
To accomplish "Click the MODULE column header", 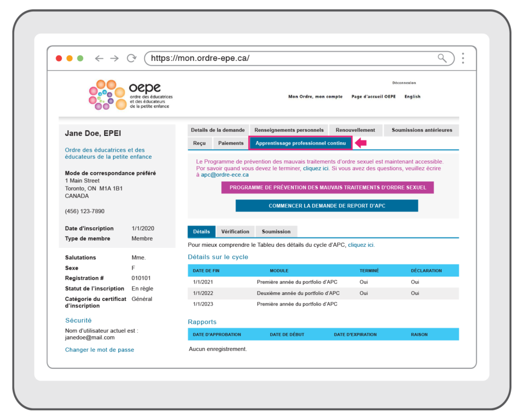I will coord(279,271).
